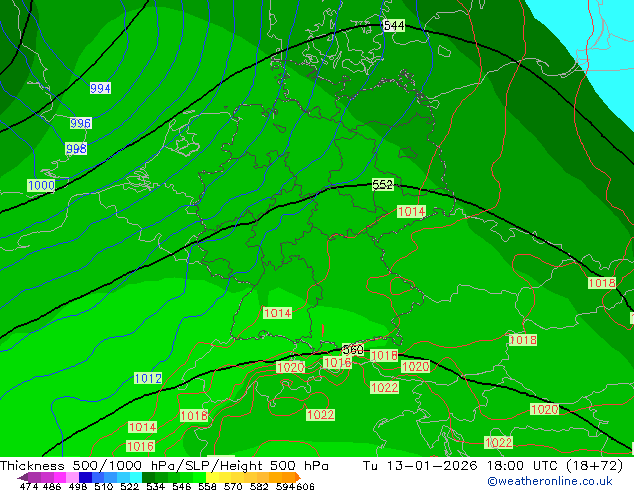This screenshot has width=634, height=490.
Task: Select the chart title 'Thickness 500/1000 hPa/SLP/Height 500 hPa'
Action: [164, 466]
